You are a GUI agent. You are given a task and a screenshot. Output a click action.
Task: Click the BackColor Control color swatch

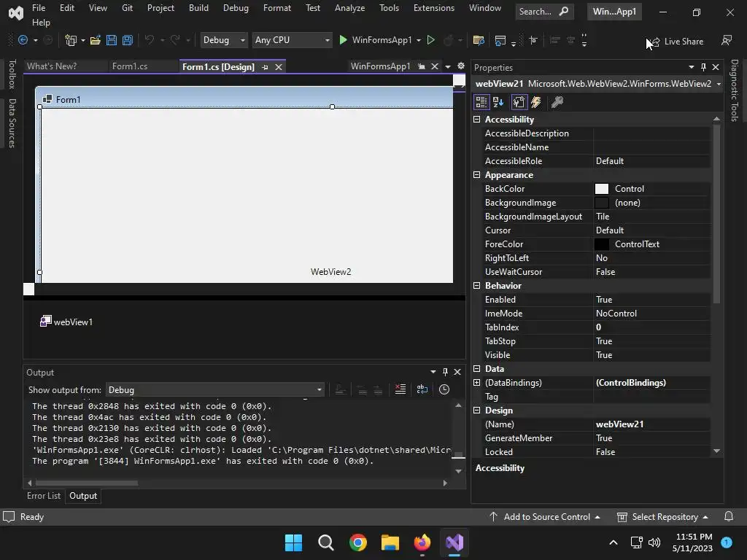coord(602,189)
